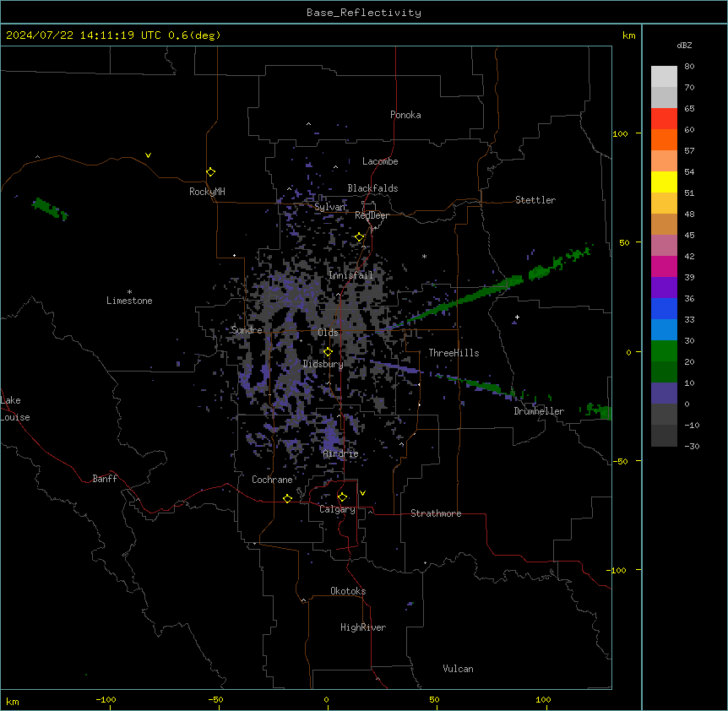The width and height of the screenshot is (728, 711).
Task: Click the white plus marker northwest of Drumheller
Action: coord(517,317)
